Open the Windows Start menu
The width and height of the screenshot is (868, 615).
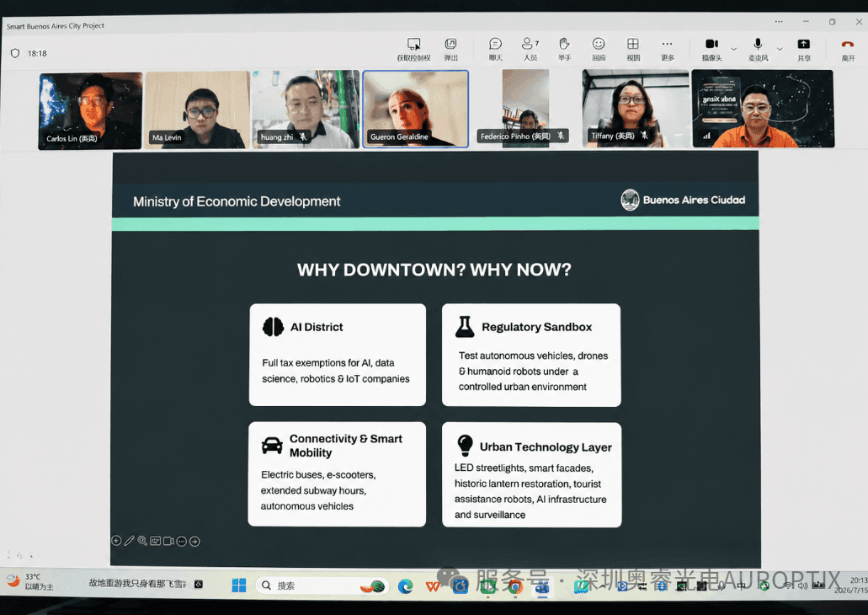[238, 585]
